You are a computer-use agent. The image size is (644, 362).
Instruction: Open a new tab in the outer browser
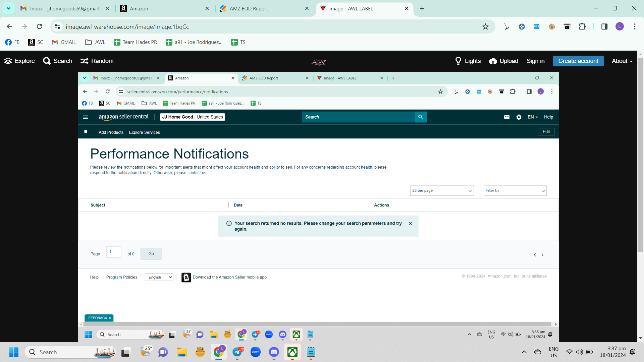pos(422,9)
